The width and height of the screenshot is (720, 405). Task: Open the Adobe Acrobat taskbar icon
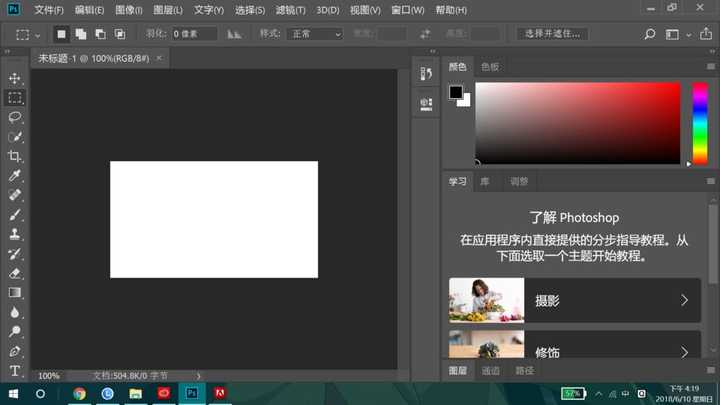[219, 394]
